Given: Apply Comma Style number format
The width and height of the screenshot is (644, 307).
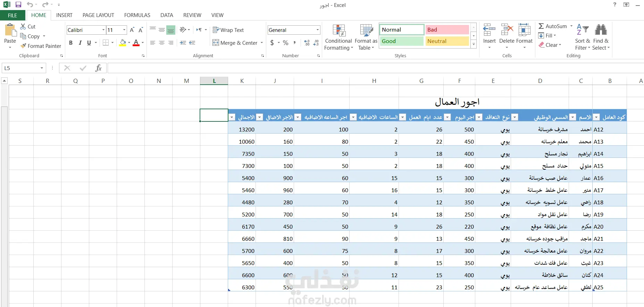Looking at the screenshot, I should click(294, 43).
